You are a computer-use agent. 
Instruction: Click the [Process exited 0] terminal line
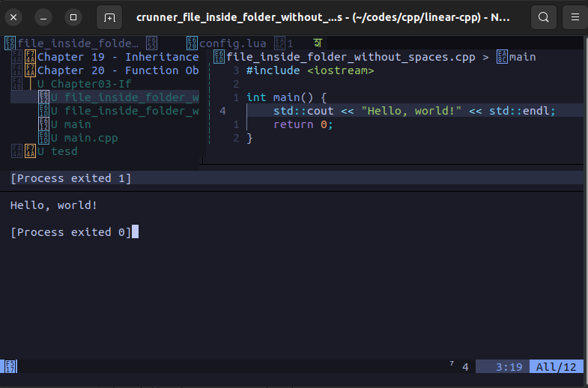pyautogui.click(x=71, y=232)
